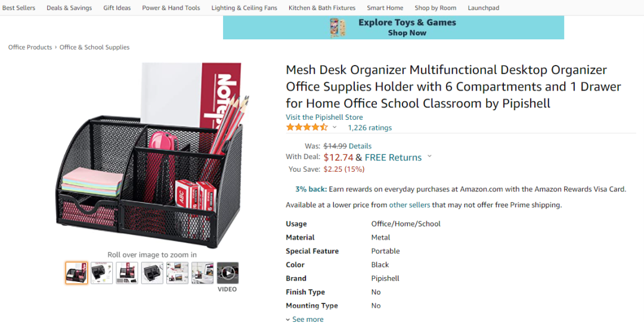
Task: Go to Lighting & Ceiling Fans
Action: pos(244,8)
